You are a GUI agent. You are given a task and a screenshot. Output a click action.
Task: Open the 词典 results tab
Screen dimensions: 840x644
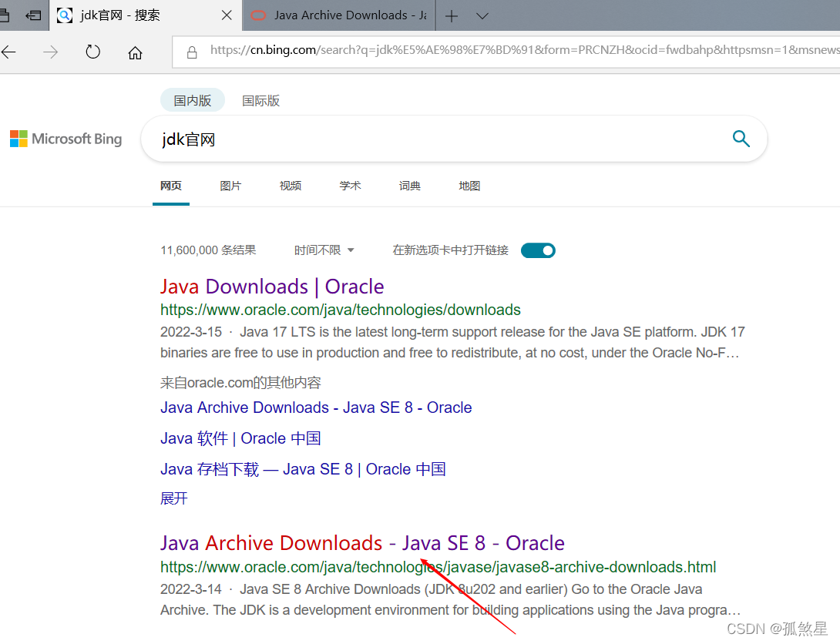point(410,186)
